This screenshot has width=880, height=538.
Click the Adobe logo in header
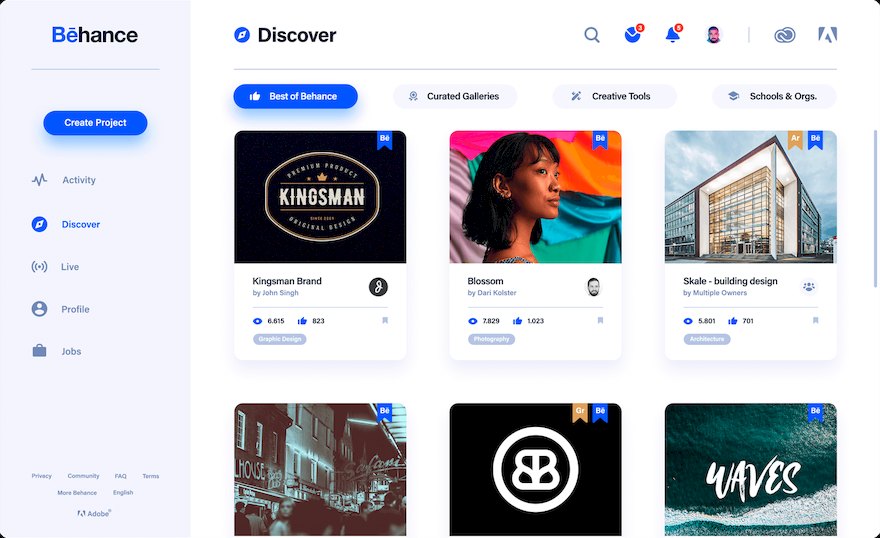tap(827, 35)
